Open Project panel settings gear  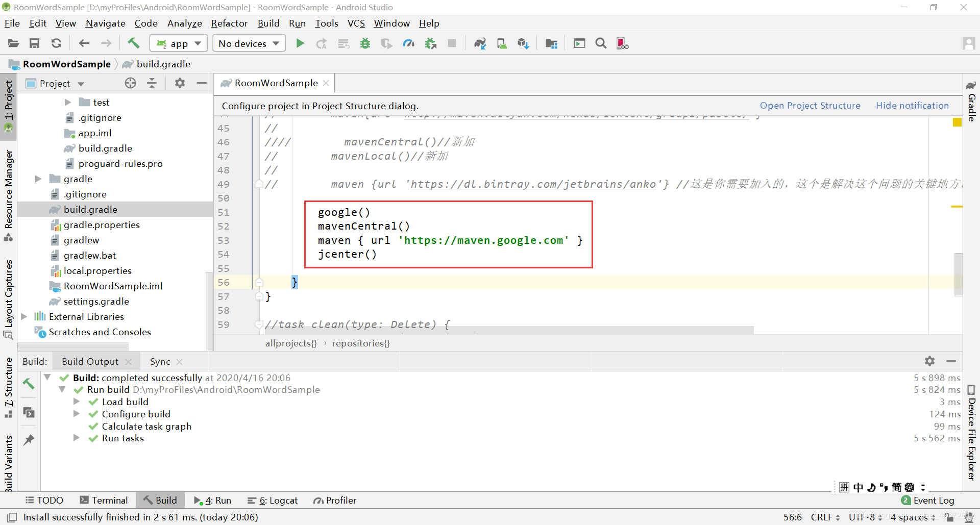(180, 83)
